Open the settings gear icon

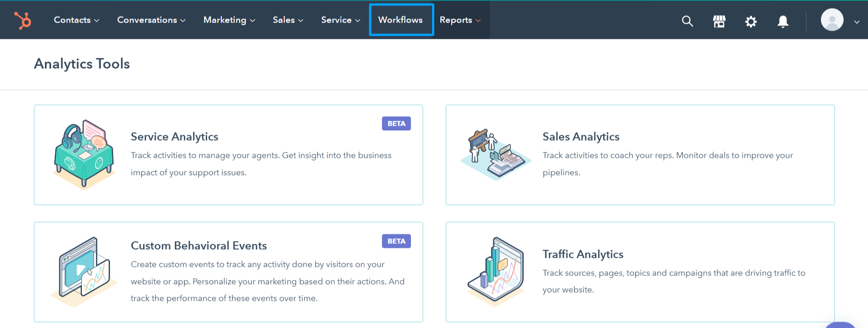(751, 21)
